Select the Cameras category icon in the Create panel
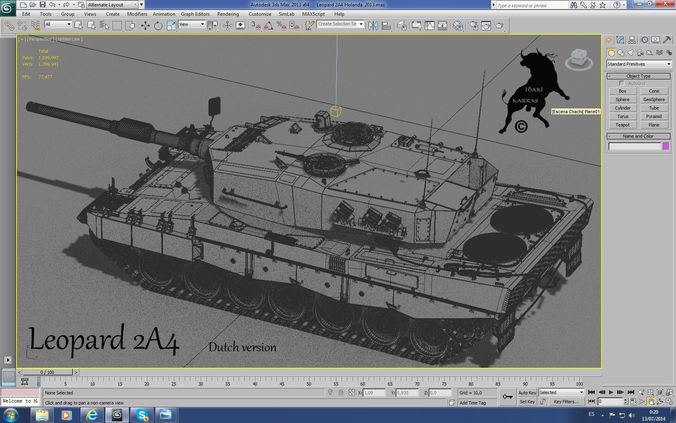 [640, 53]
